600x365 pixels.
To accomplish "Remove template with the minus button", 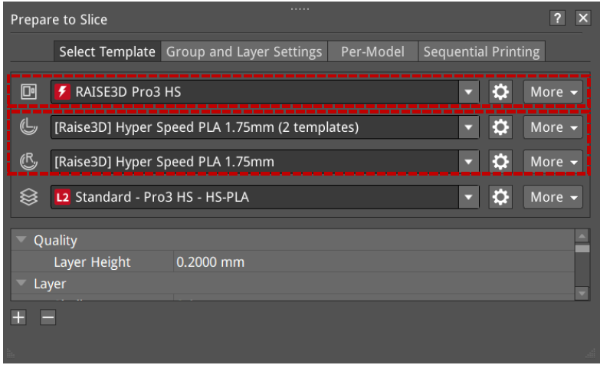I will coord(48,317).
